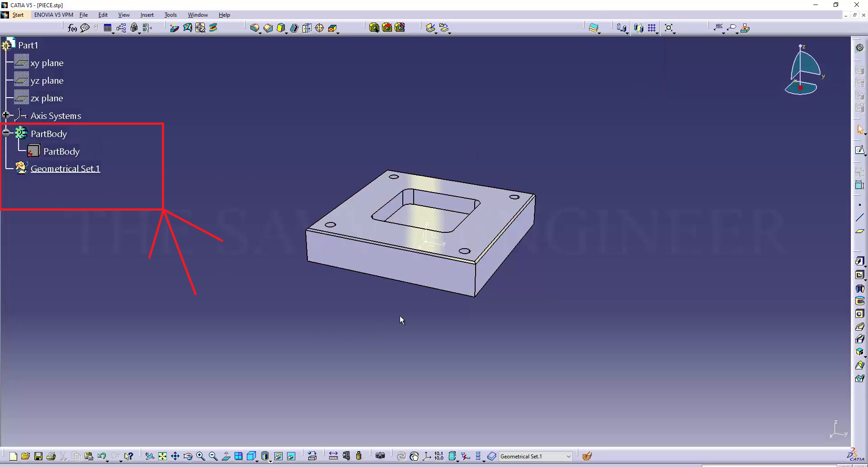Click the Undo arrow icon
This screenshot has height=467, width=868.
[101, 456]
